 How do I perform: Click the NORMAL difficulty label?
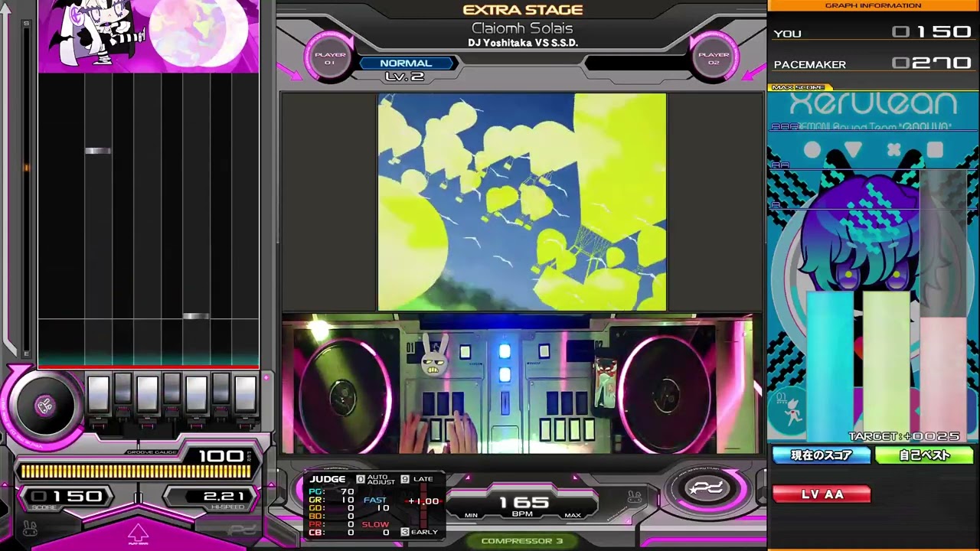point(405,64)
